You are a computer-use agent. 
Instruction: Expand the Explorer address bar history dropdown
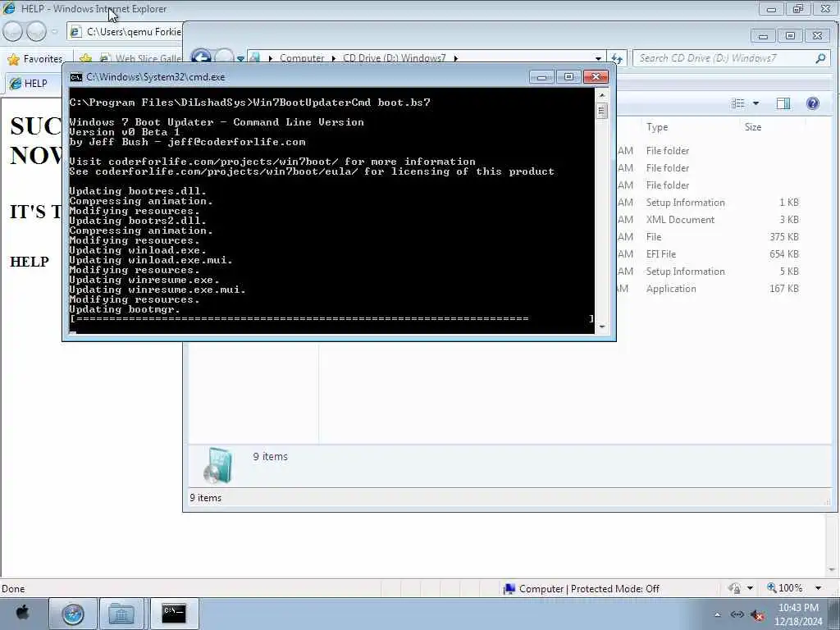[x=598, y=58]
